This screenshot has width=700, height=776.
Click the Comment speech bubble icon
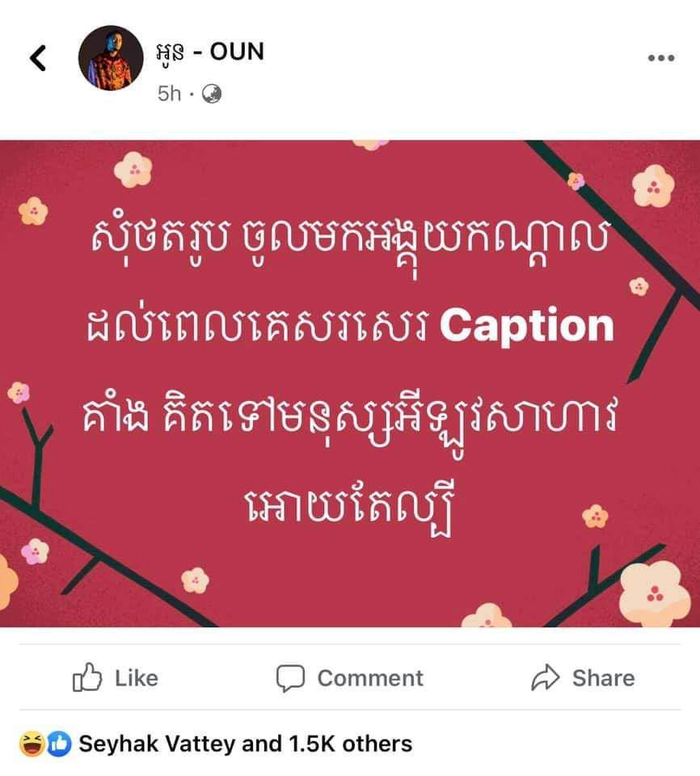point(290,678)
